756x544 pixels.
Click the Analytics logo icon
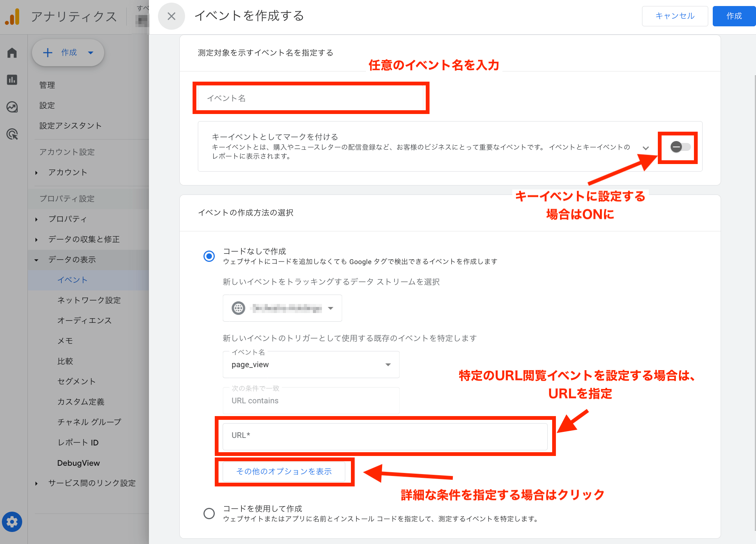pos(13,17)
